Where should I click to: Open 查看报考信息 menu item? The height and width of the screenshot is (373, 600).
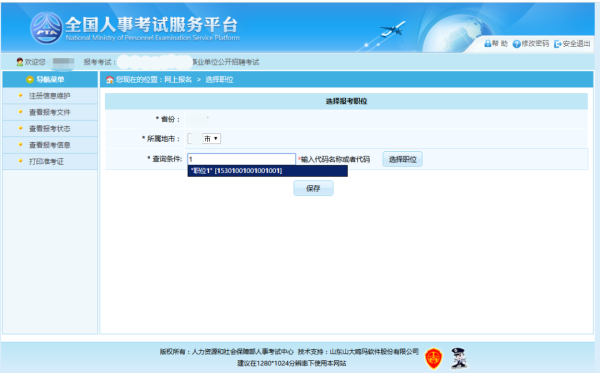pos(49,145)
